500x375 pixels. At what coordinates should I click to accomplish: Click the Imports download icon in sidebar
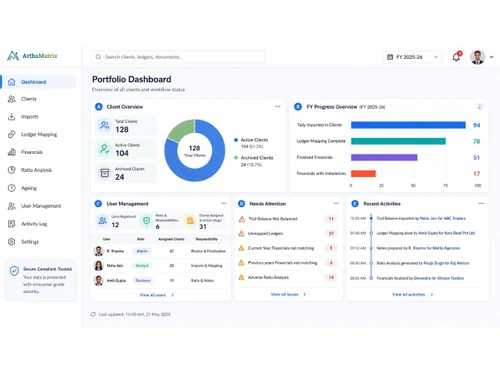[x=12, y=117]
